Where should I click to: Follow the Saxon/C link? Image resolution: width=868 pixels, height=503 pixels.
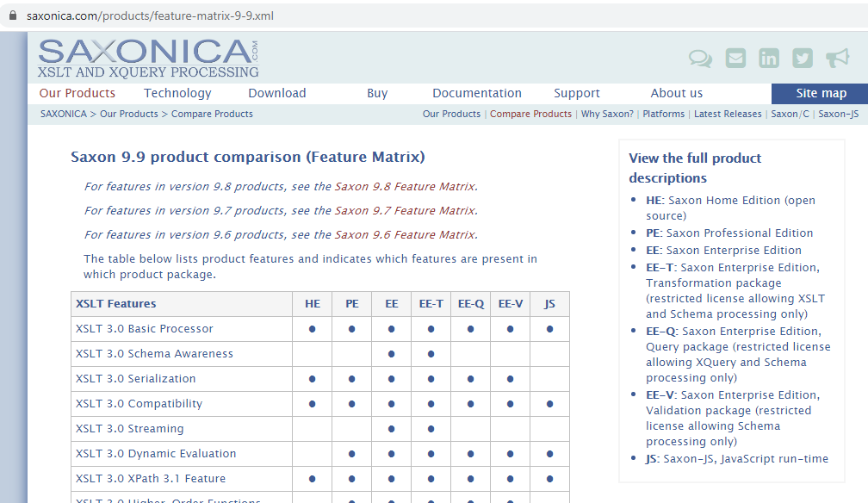[790, 114]
